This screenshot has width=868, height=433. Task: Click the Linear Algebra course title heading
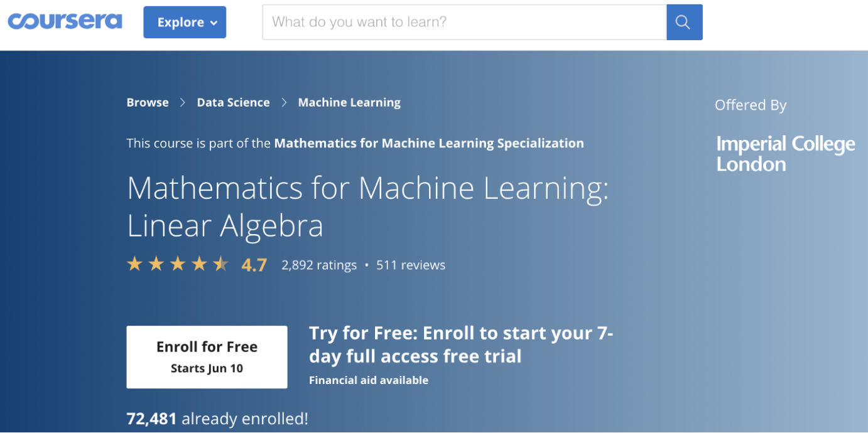click(x=367, y=206)
